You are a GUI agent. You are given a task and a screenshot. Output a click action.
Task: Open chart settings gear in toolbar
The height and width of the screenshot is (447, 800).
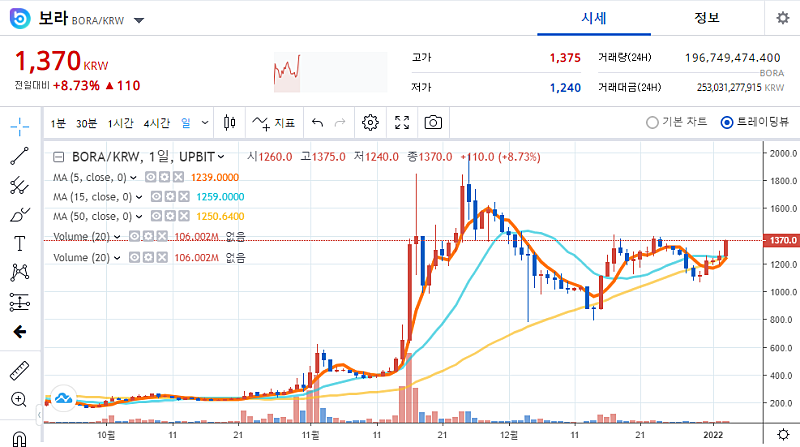(x=370, y=122)
